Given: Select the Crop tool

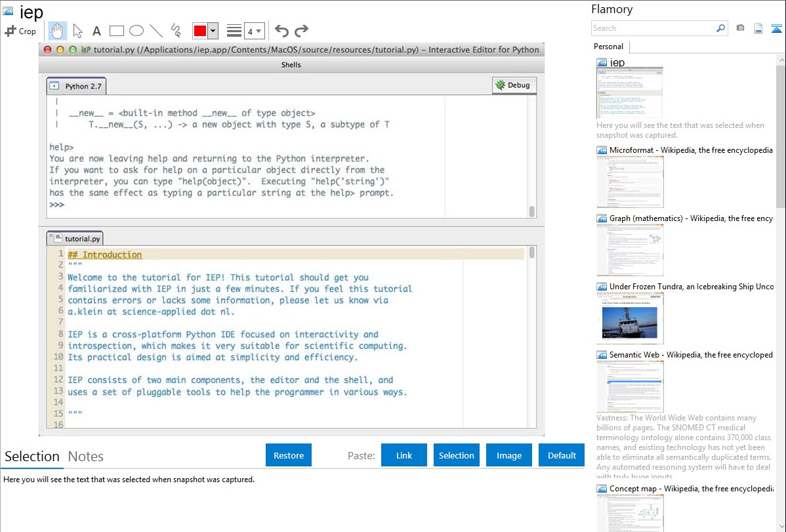Looking at the screenshot, I should [x=20, y=31].
